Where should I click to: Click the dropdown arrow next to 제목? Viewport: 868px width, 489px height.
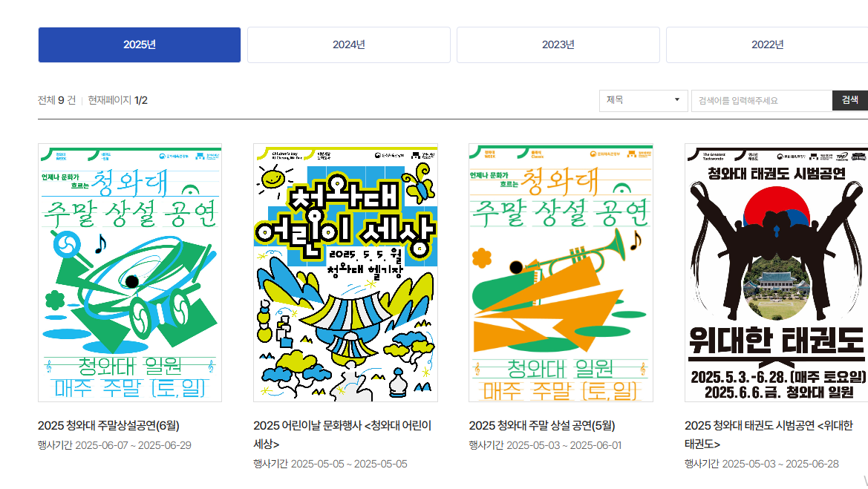[676, 100]
